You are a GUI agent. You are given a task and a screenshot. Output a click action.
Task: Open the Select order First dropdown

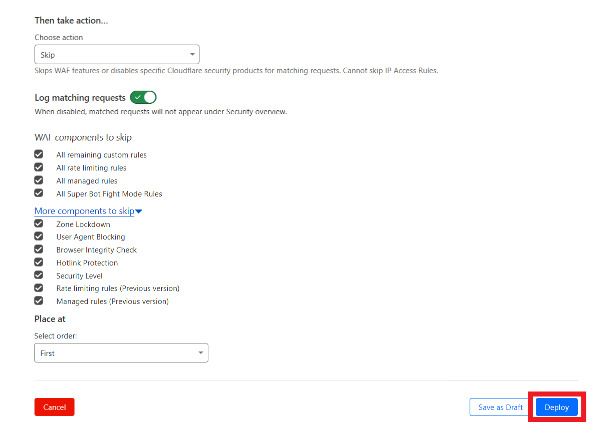click(x=121, y=353)
